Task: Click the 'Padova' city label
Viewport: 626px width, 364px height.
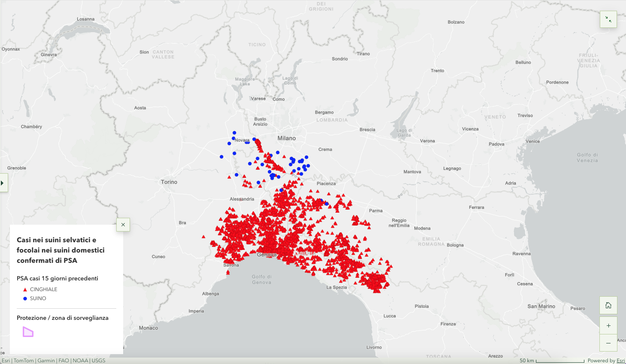Action: pyautogui.click(x=496, y=144)
